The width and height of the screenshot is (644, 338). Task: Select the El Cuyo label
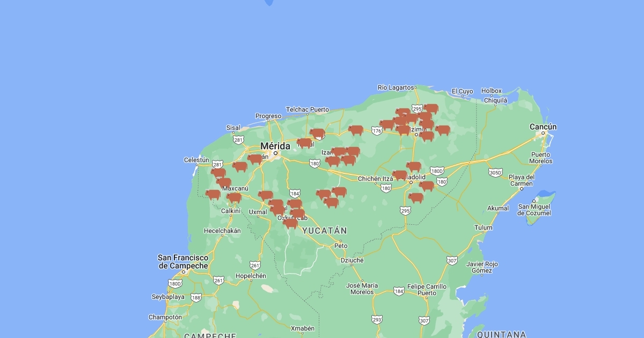(462, 91)
